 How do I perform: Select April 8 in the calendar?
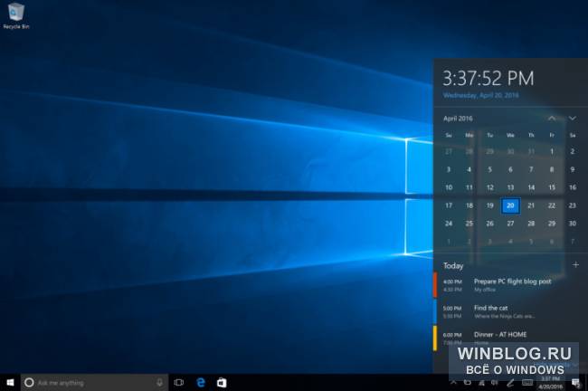(x=552, y=169)
